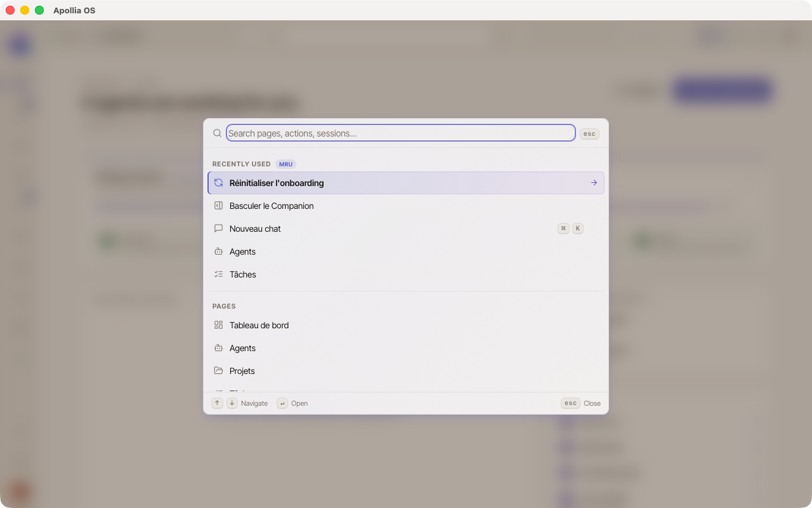Click the Basculer le Companion panel icon
Viewport: 812px width, 508px height.
[218, 206]
